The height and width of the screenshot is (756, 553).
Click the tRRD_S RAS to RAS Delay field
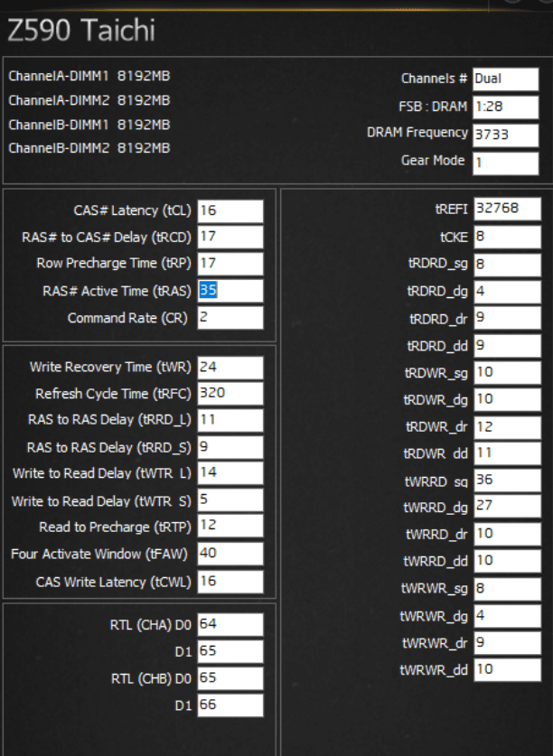tap(230, 447)
